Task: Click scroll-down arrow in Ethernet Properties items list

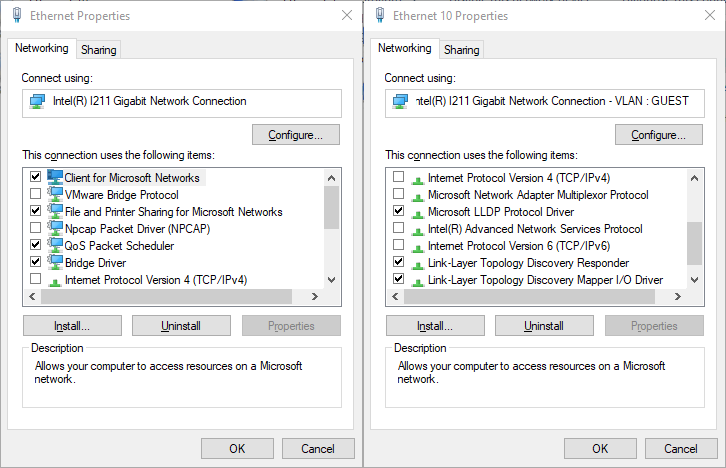Action: pyautogui.click(x=331, y=280)
